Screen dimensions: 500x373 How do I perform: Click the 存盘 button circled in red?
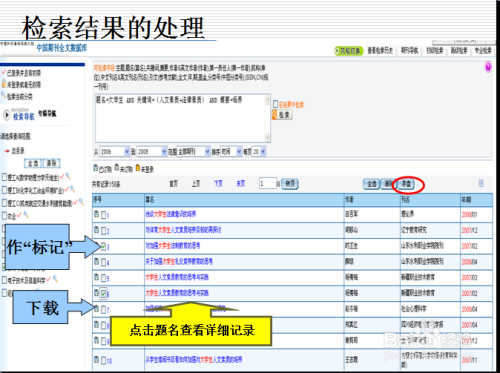click(406, 184)
